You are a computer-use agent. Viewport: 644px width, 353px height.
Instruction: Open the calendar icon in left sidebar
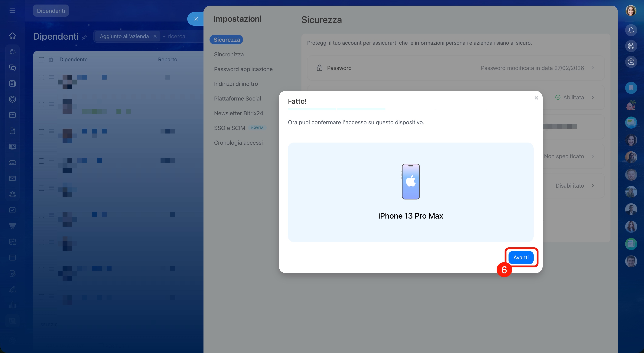(x=12, y=115)
